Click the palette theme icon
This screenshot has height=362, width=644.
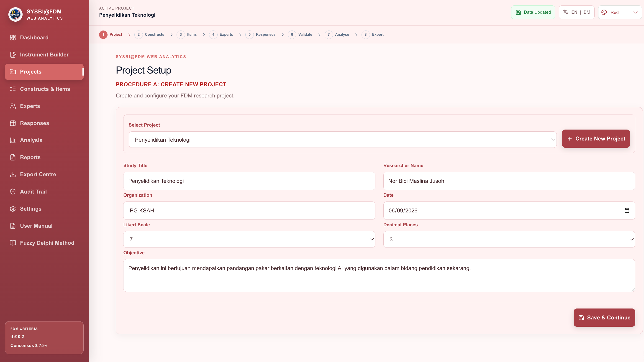[x=604, y=12]
